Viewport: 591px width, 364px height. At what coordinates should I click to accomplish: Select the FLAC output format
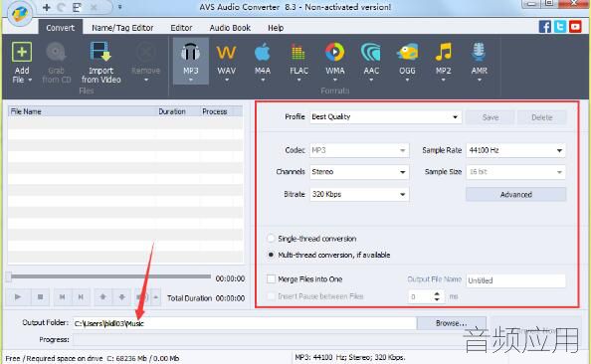298,61
